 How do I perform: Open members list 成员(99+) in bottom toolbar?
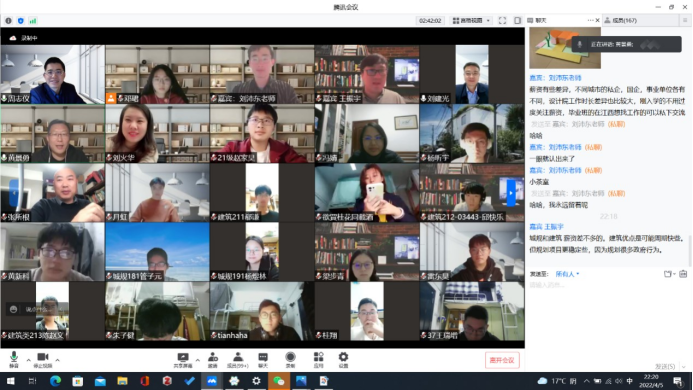pyautogui.click(x=238, y=359)
